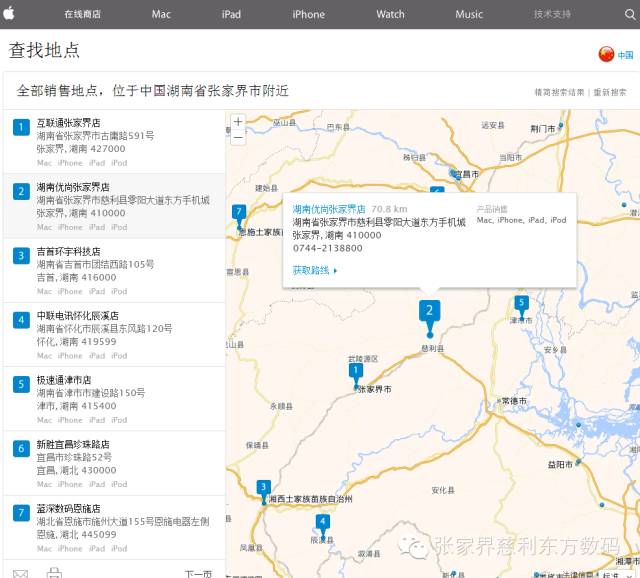The width and height of the screenshot is (640, 578).
Task: Click the 中国 region link
Action: [625, 55]
